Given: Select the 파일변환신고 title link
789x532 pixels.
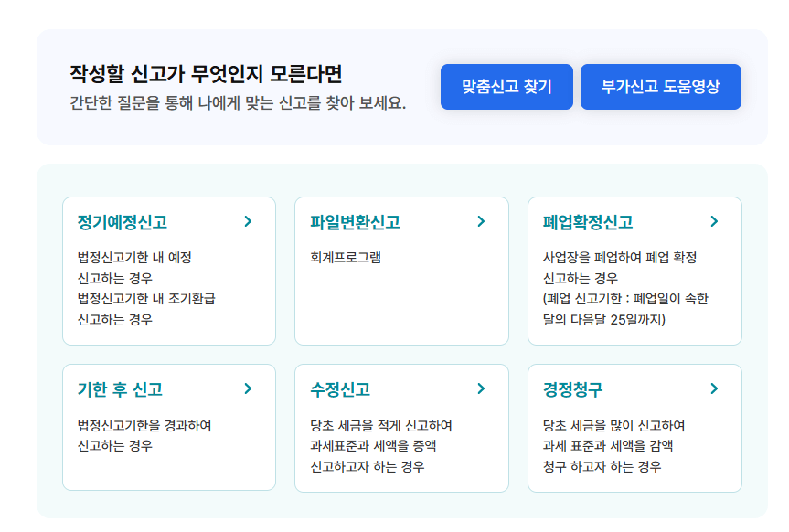Looking at the screenshot, I should [354, 221].
